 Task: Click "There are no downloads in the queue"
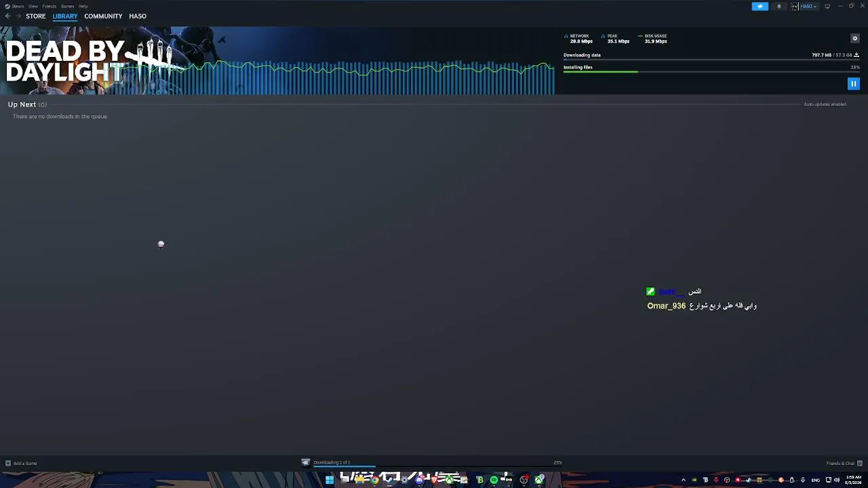tap(60, 117)
